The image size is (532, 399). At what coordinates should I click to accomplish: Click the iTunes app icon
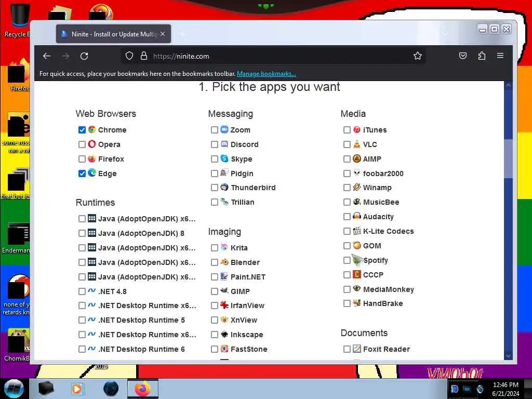coord(356,129)
